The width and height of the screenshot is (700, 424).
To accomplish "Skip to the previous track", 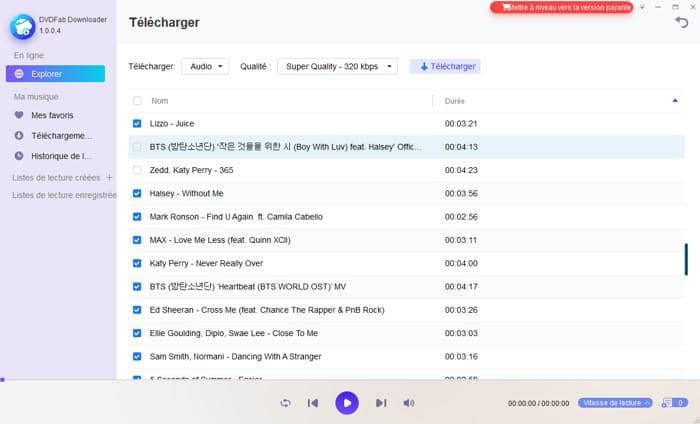I will (x=313, y=403).
